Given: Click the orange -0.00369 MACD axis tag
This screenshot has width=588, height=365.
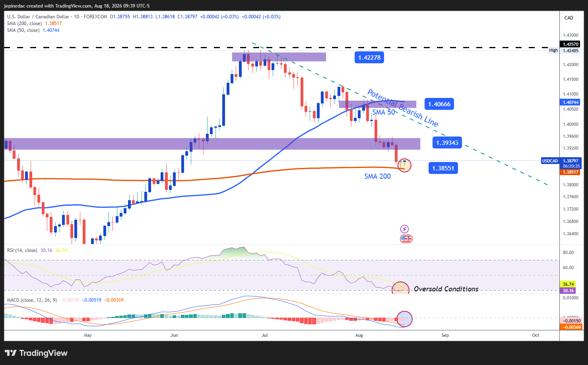Looking at the screenshot, I should tap(570, 327).
